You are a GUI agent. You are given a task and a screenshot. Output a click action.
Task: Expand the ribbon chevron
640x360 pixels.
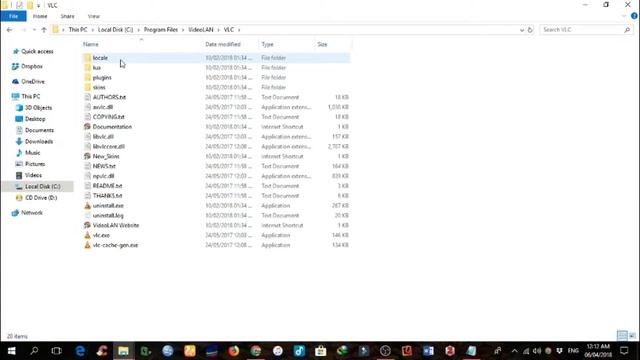tap(624, 16)
